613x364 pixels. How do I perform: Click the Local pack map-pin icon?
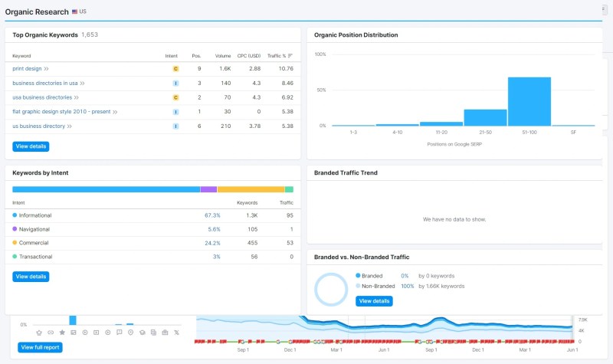tap(130, 333)
